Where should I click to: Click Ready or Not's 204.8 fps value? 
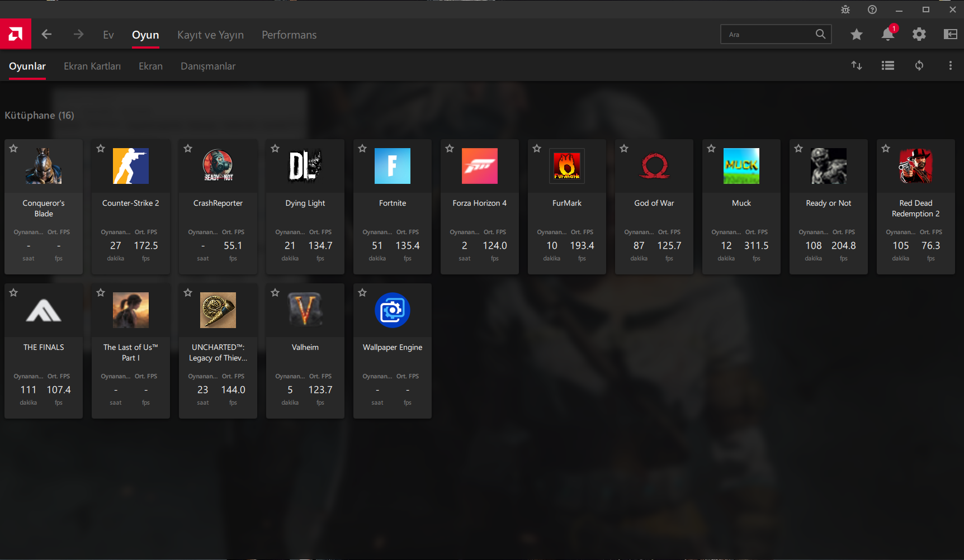coord(843,245)
